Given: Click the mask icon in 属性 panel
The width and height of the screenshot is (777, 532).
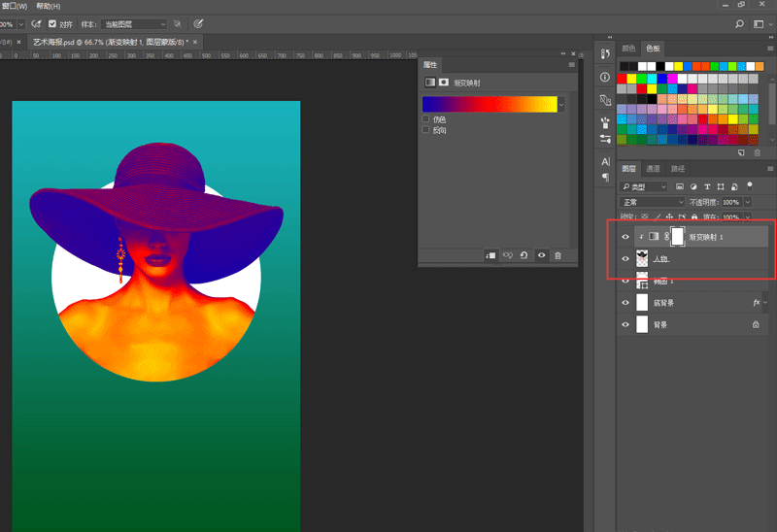Looking at the screenshot, I should pyautogui.click(x=444, y=83).
